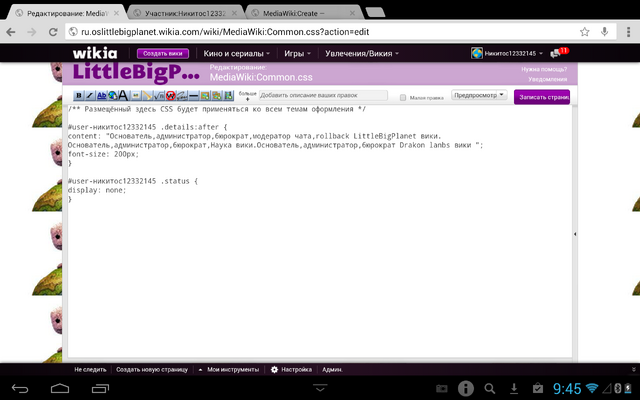Switch to Редактирование: MediaWiki tab
Viewport: 640px width, 400px height.
65,13
